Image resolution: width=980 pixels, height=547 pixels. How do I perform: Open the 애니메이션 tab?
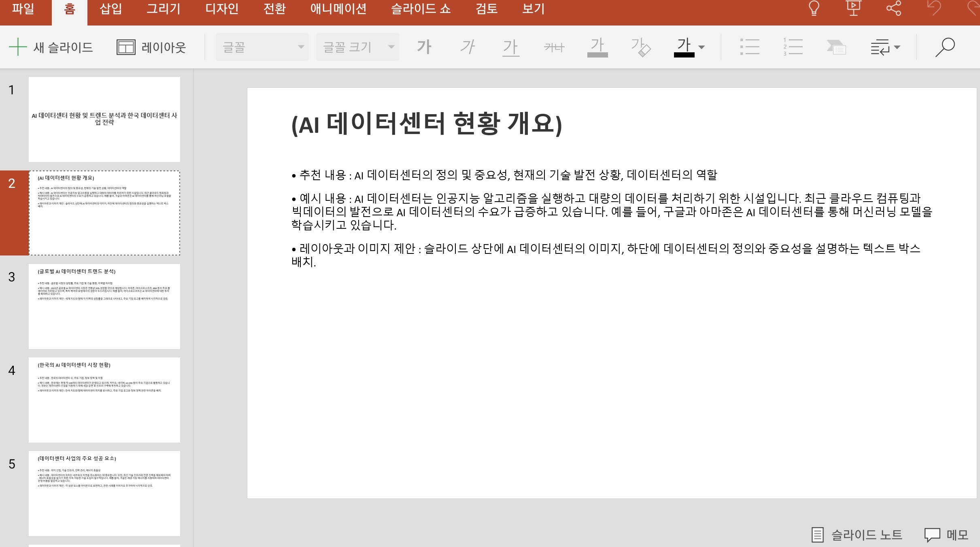(x=338, y=9)
